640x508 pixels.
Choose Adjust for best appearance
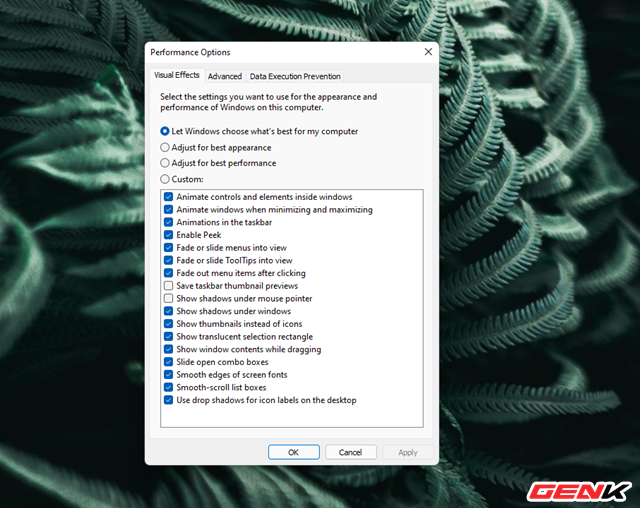pos(165,147)
